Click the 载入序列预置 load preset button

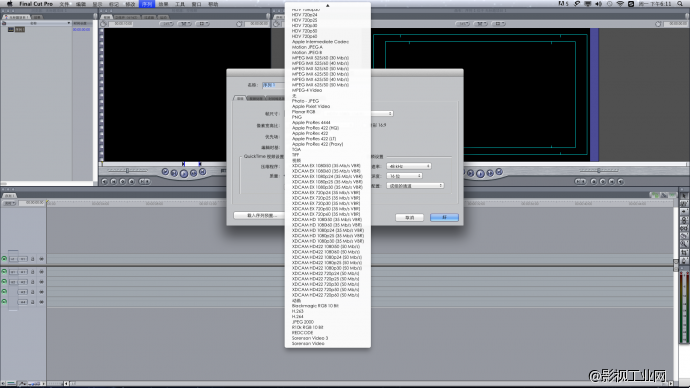259,216
